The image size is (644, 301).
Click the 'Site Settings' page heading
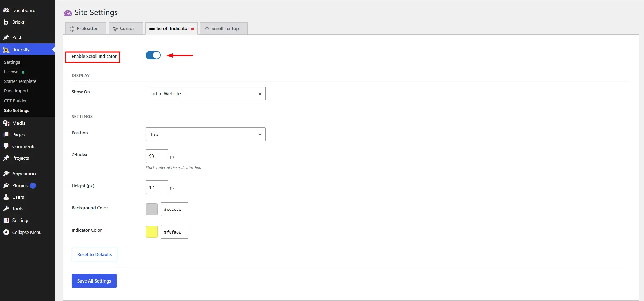click(96, 13)
